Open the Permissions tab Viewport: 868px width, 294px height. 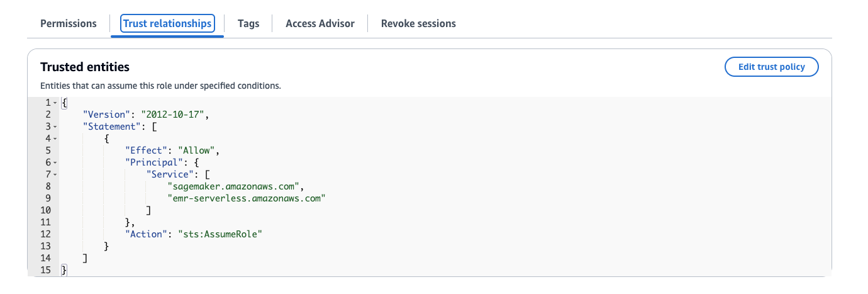coord(69,23)
